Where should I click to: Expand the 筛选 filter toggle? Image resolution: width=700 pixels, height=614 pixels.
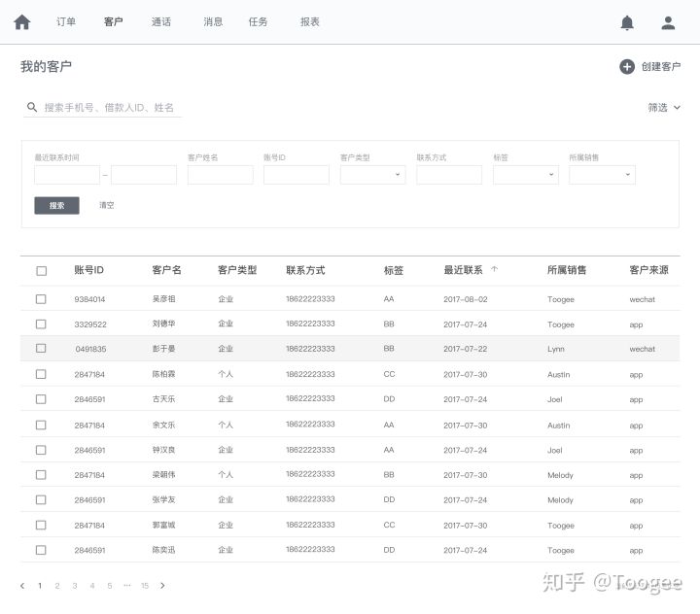(x=664, y=108)
